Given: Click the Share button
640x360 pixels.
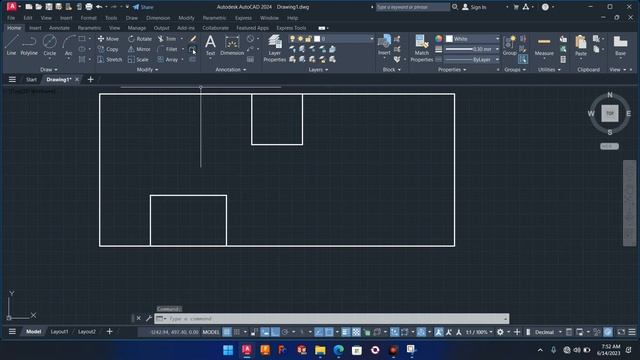Looking at the screenshot, I should click(143, 7).
